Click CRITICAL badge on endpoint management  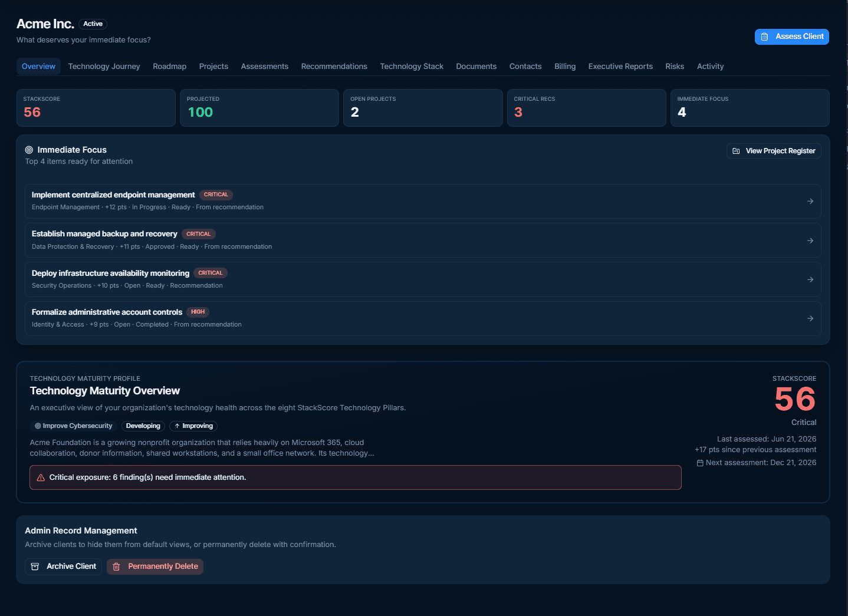[216, 195]
